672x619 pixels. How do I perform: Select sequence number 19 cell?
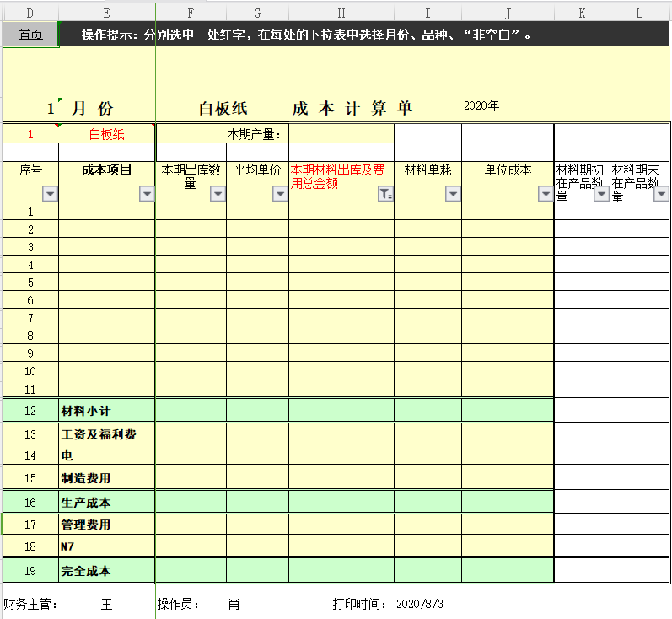[x=30, y=571]
